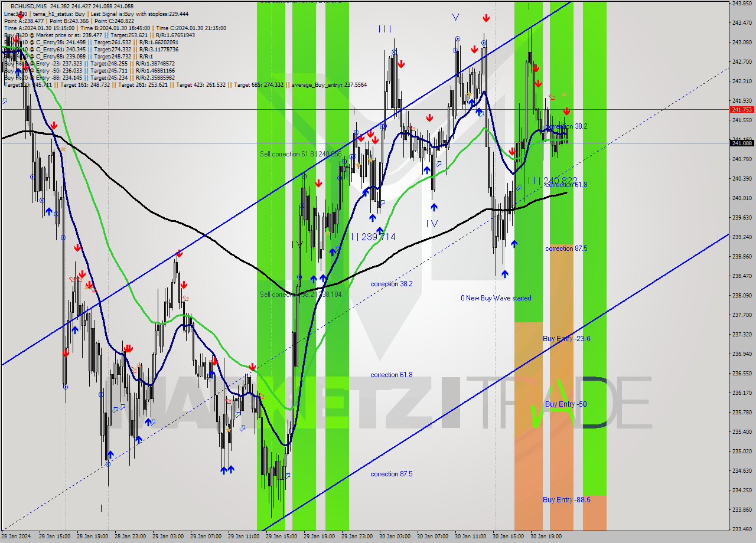This screenshot has width=756, height=543.
Task: Click the 'average_Buy_entry: 237.5564' text
Action: pyautogui.click(x=328, y=85)
